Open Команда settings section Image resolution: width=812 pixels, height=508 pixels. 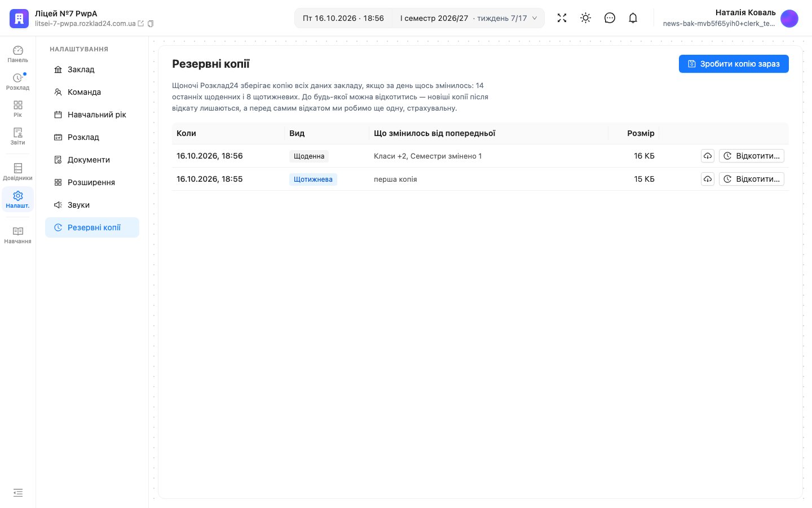point(92,92)
